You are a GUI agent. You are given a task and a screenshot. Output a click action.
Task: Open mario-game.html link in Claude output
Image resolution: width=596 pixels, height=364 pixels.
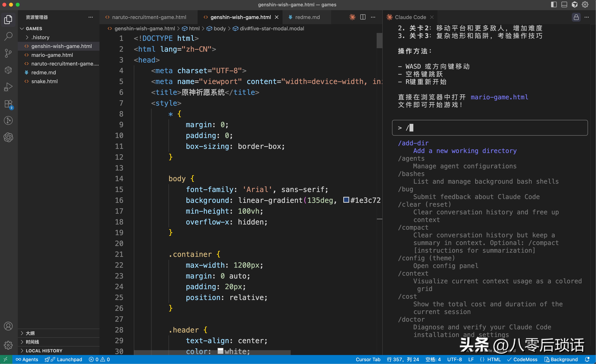point(499,97)
